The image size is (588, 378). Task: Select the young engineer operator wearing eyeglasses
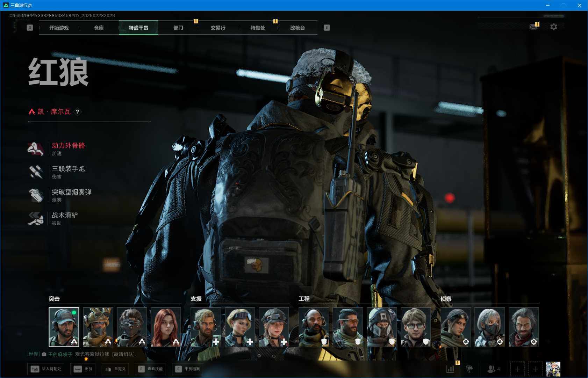click(x=416, y=327)
